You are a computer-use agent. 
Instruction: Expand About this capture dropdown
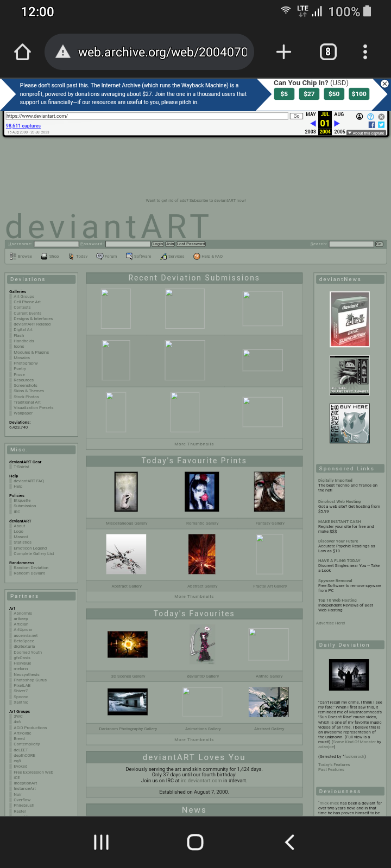pyautogui.click(x=367, y=133)
